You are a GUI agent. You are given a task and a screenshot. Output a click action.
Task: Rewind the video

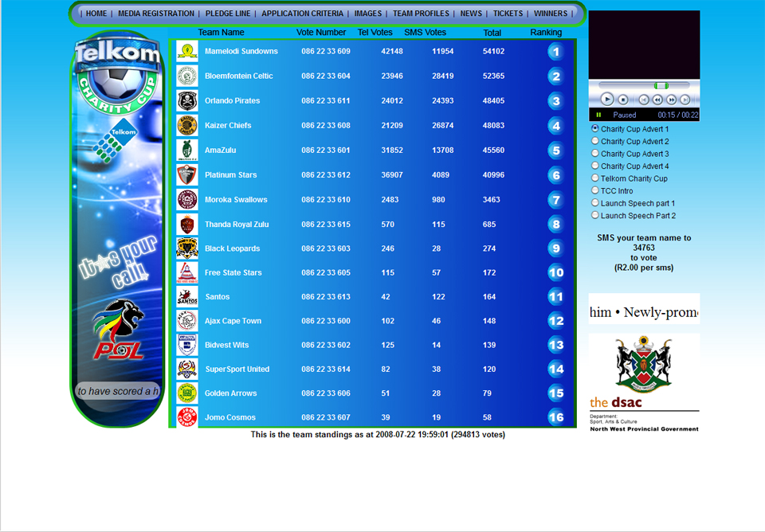pos(657,100)
